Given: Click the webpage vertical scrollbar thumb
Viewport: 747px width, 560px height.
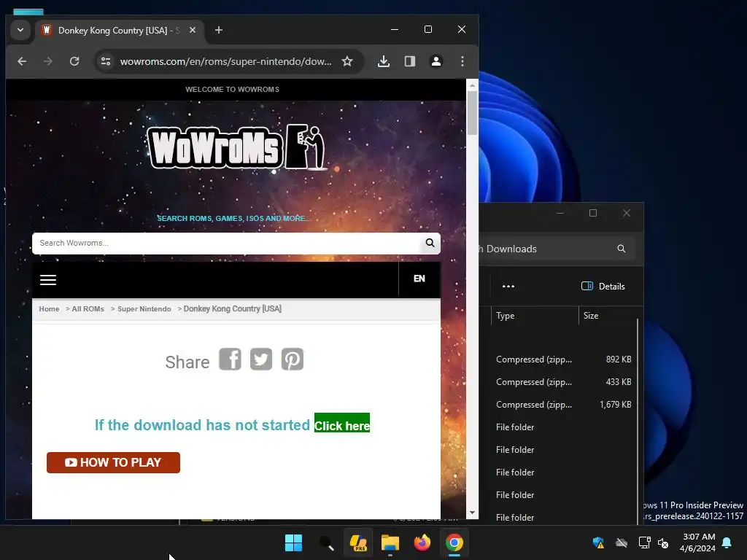Looking at the screenshot, I should [472, 112].
